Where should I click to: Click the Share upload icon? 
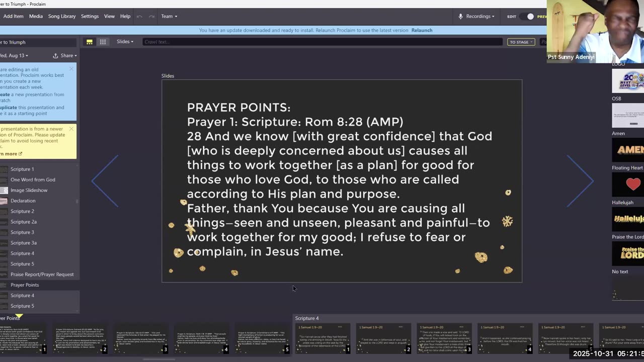pyautogui.click(x=55, y=55)
